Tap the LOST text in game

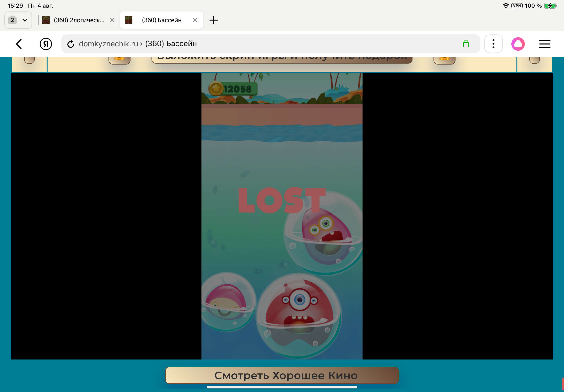[282, 200]
